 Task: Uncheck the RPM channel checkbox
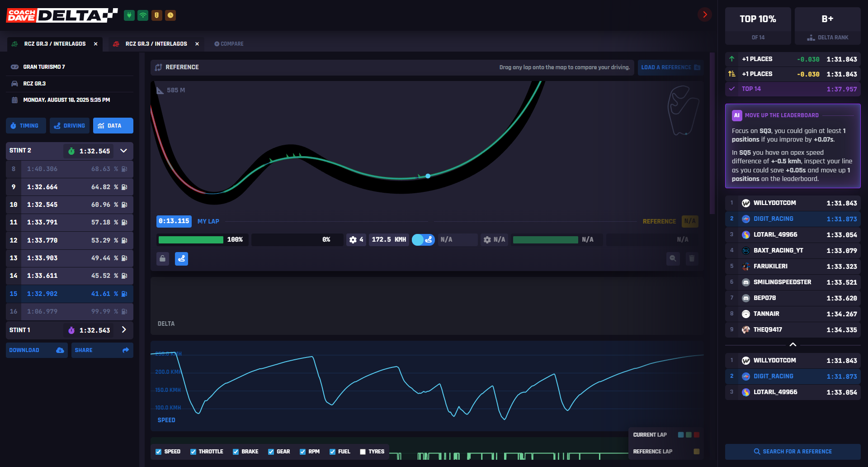pos(302,452)
